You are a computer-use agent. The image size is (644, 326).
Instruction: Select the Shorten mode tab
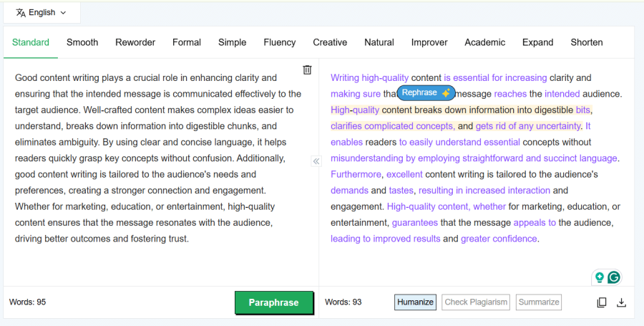tap(586, 42)
